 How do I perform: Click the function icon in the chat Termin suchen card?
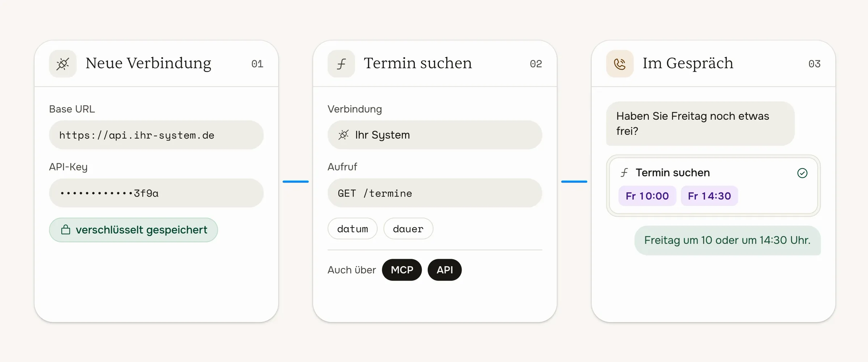click(624, 173)
